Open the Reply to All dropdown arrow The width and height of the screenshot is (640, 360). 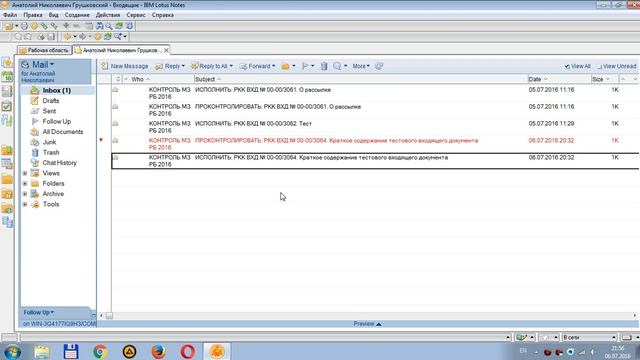231,66
